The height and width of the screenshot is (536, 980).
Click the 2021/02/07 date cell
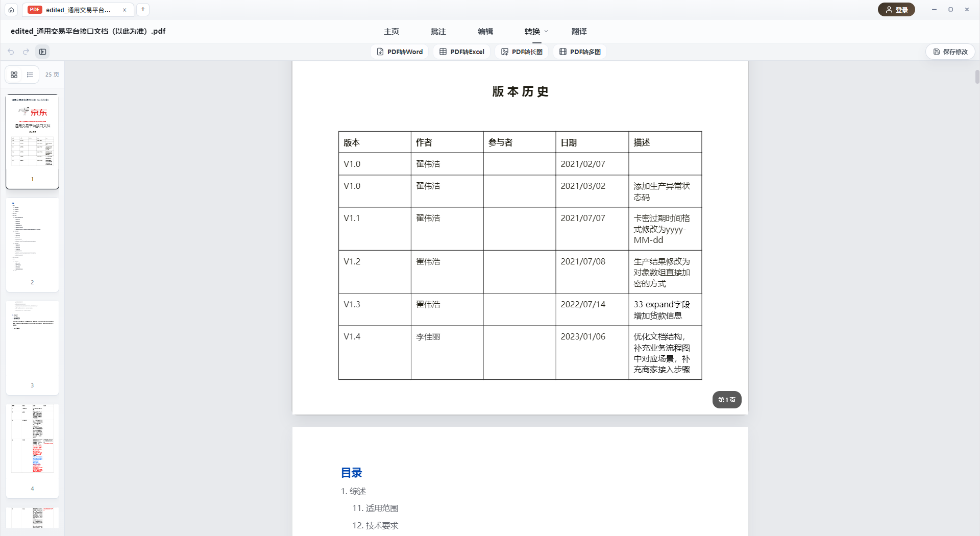tap(592, 164)
